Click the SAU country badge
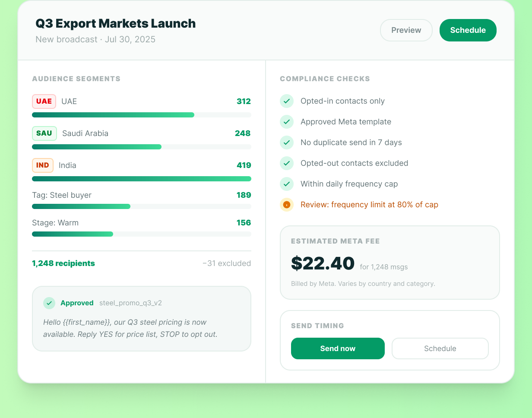Screen dimensions: 532x418 [x=44, y=133]
